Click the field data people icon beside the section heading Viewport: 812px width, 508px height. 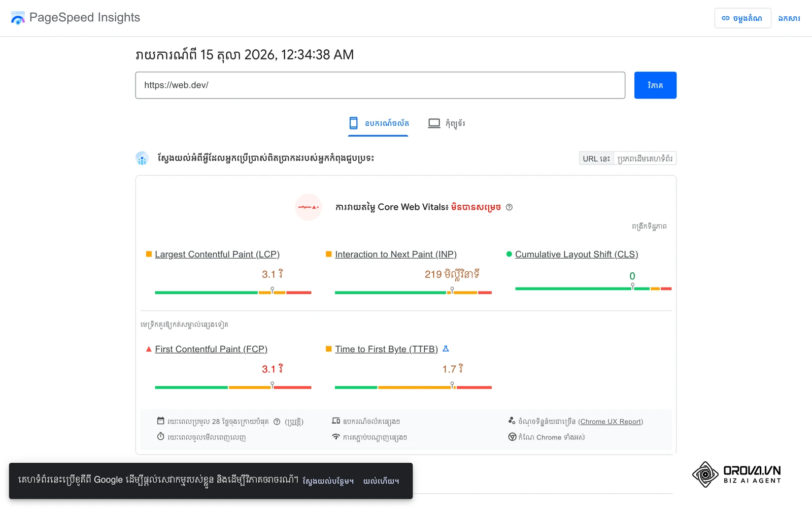[142, 158]
